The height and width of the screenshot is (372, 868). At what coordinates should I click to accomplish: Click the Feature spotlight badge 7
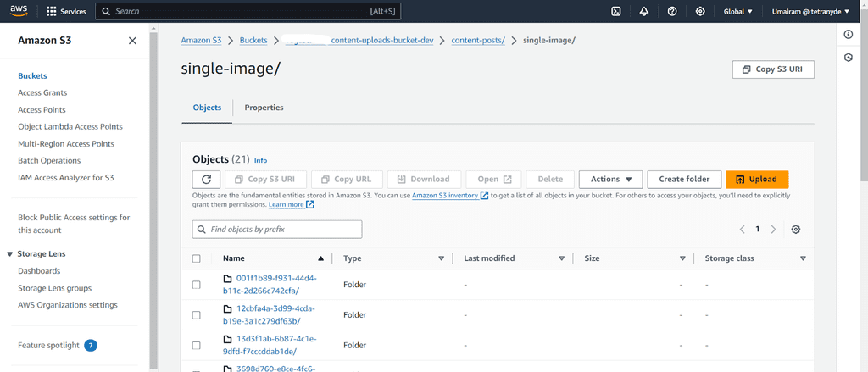coord(91,346)
